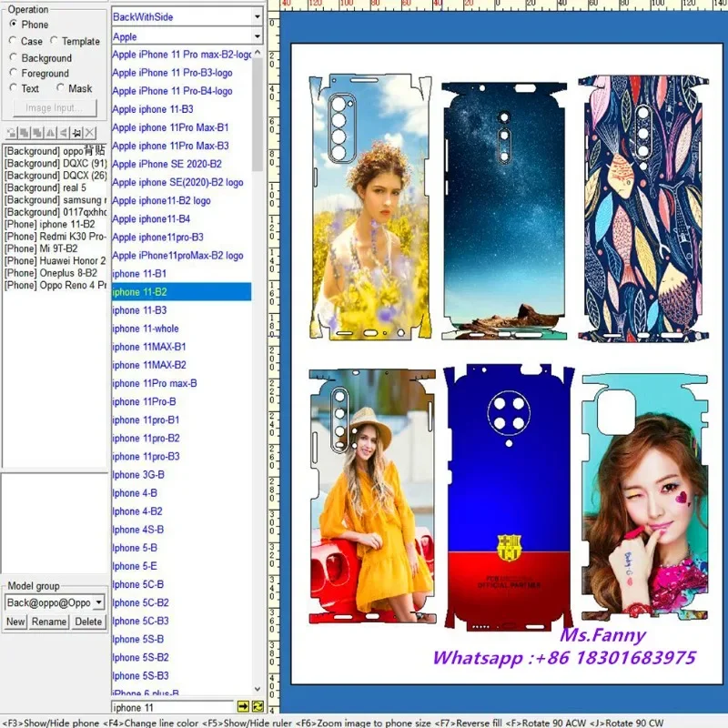This screenshot has width=728, height=728.
Task: Select the Template radio button
Action: [54, 40]
